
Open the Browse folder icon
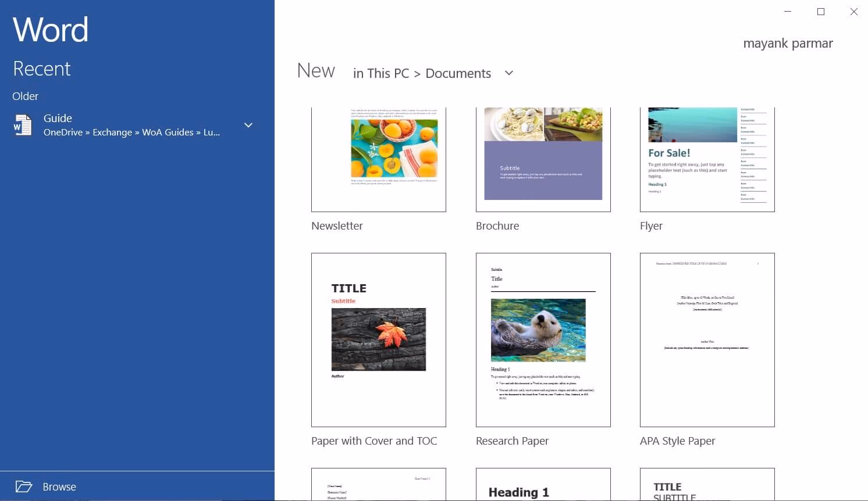[24, 486]
